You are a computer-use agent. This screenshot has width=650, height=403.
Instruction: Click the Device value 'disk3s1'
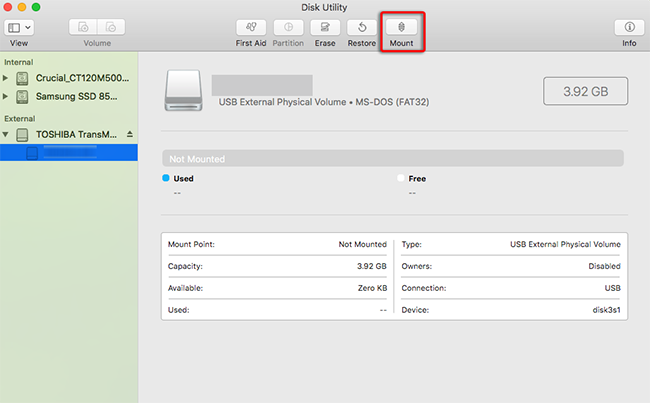[x=606, y=310]
